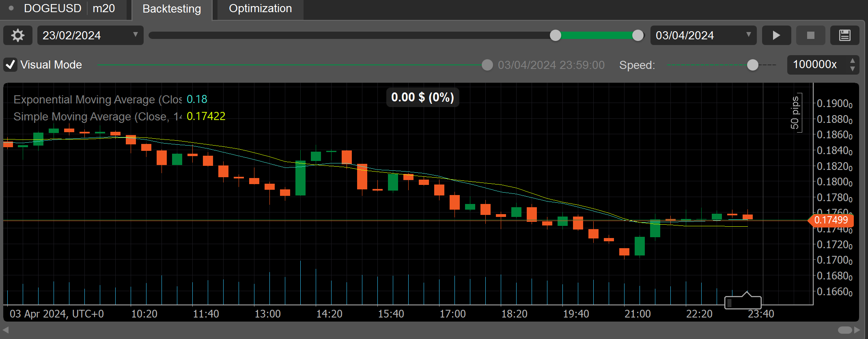The height and width of the screenshot is (339, 868).
Task: Click the 03 Apr 2024, UTC+0 label
Action: (57, 314)
